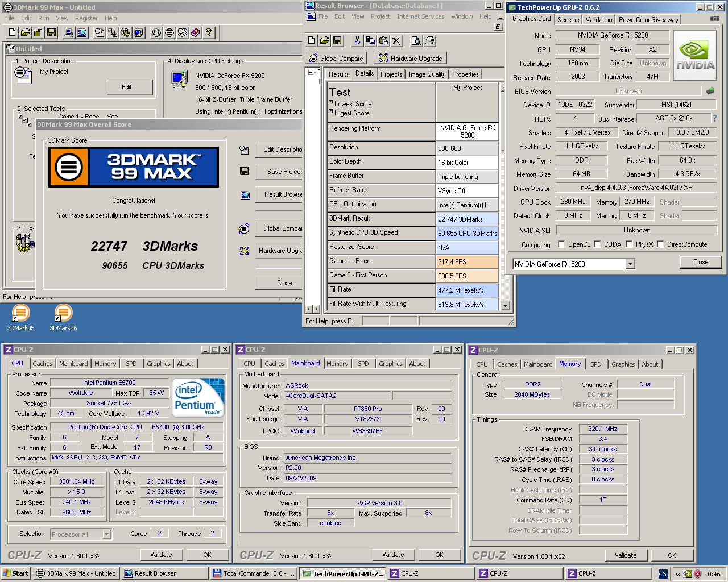Image resolution: width=728 pixels, height=582 pixels.
Task: Close the 3DMark Overall Score dialog
Action: (279, 282)
